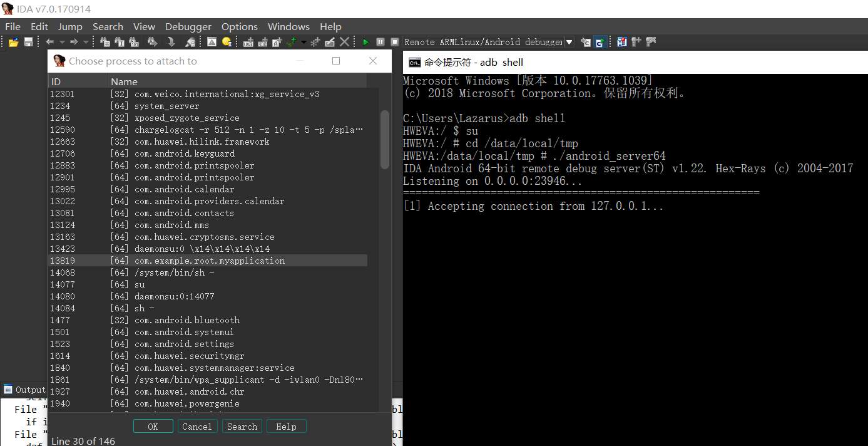868x446 pixels.
Task: Expand the back navigation history arrow
Action: pyautogui.click(x=62, y=42)
